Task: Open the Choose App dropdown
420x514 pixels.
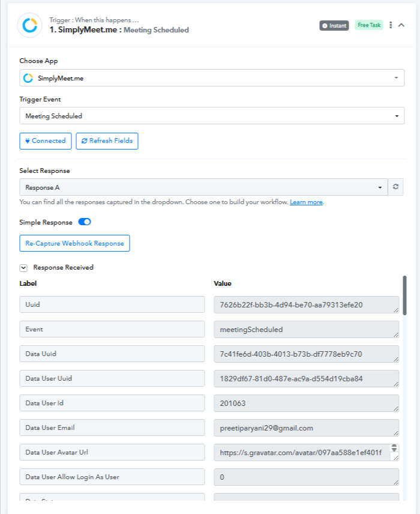Action: tap(212, 78)
